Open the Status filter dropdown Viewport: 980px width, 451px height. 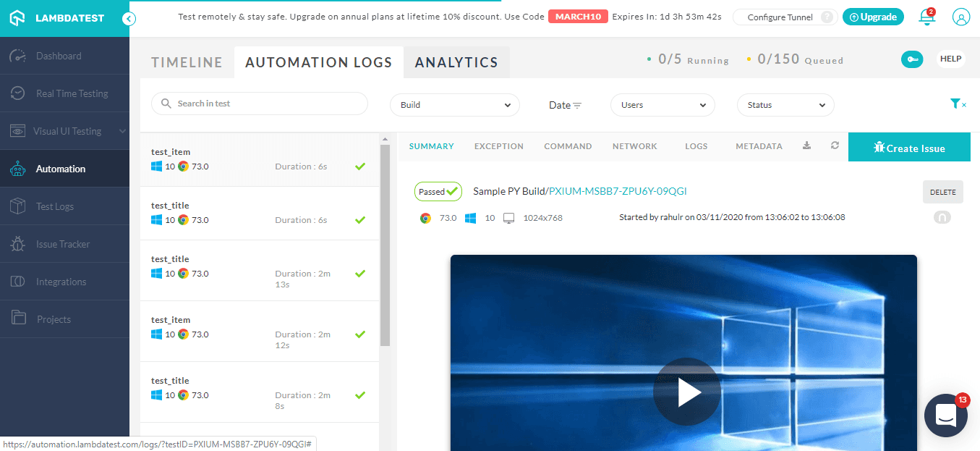coord(785,104)
